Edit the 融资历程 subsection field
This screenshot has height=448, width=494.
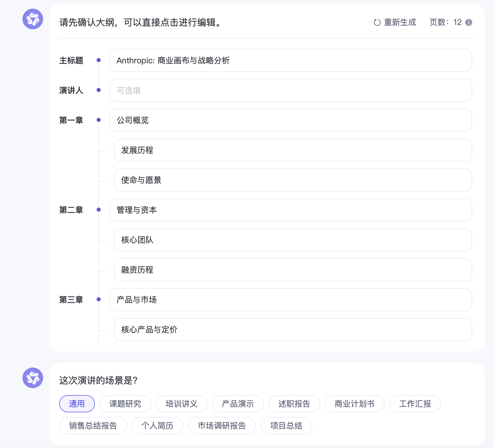pyautogui.click(x=293, y=270)
